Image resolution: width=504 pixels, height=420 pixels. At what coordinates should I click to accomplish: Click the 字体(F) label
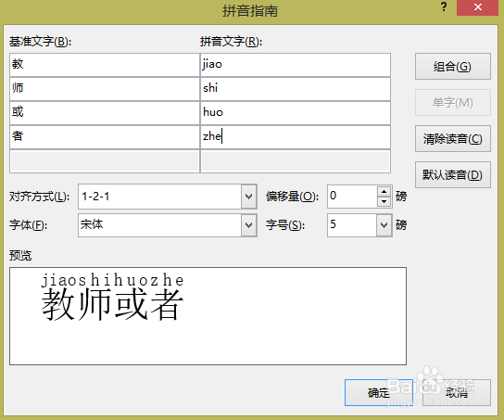coord(29,224)
